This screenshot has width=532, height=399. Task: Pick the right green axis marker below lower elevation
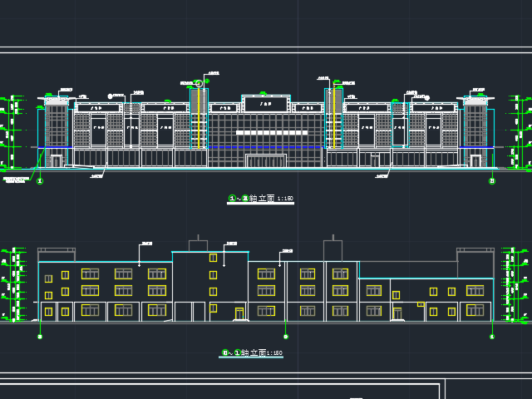click(491, 337)
